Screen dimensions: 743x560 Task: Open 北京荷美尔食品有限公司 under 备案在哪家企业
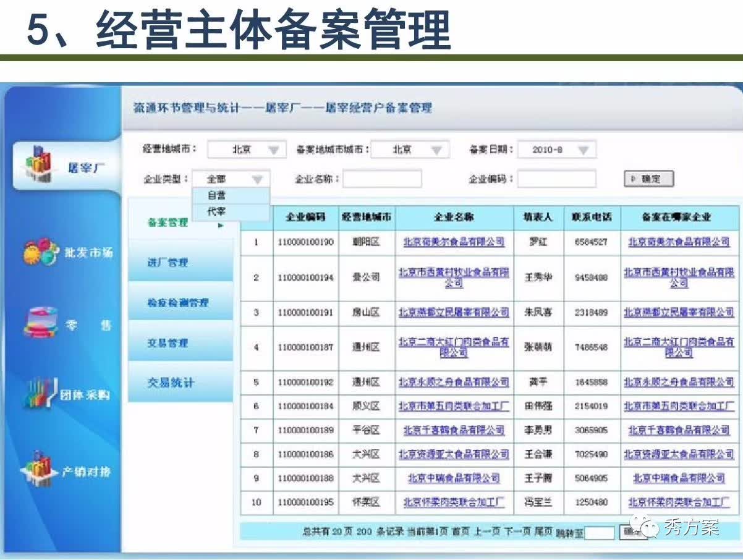(x=679, y=242)
